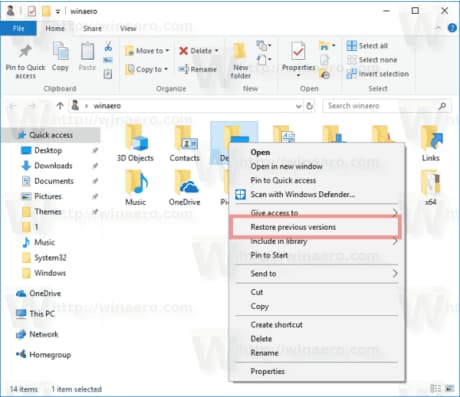Viewport: 460px width, 397px height.
Task: Click Select none in ribbon
Action: 372,60
